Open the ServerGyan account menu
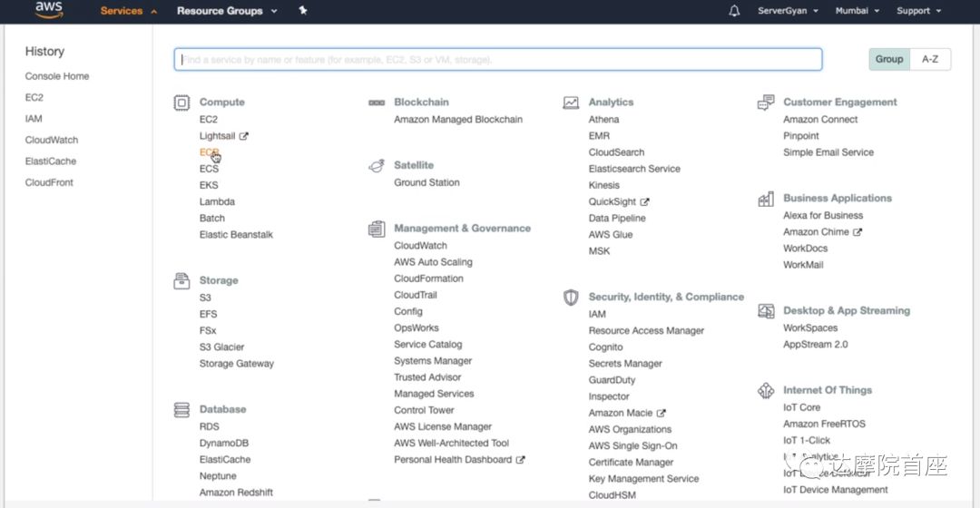980x508 pixels. 788,11
